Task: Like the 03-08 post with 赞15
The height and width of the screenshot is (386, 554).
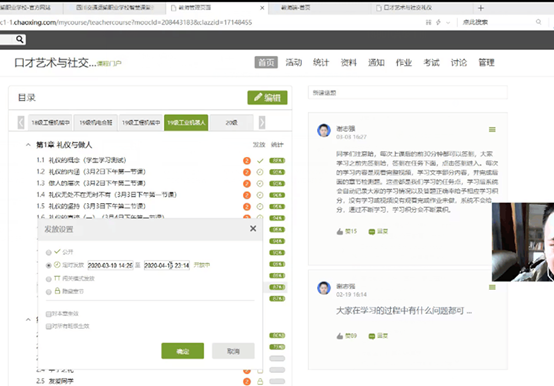Action: [x=347, y=231]
